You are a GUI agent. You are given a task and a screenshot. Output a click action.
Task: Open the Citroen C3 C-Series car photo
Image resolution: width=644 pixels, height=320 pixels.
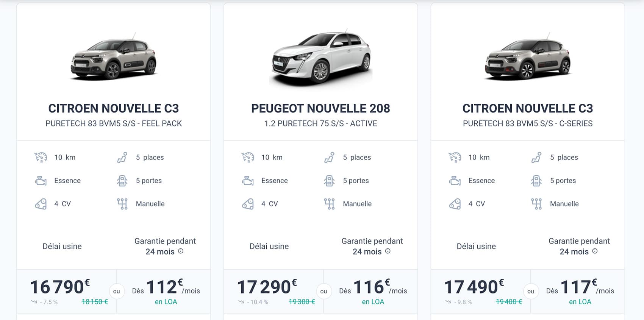click(528, 58)
